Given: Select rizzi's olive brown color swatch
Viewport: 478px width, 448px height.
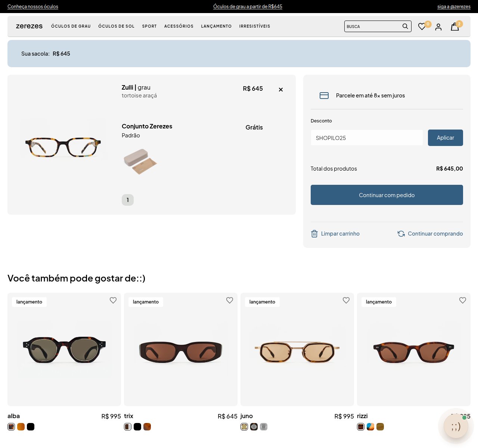Looking at the screenshot, I should (x=380, y=427).
